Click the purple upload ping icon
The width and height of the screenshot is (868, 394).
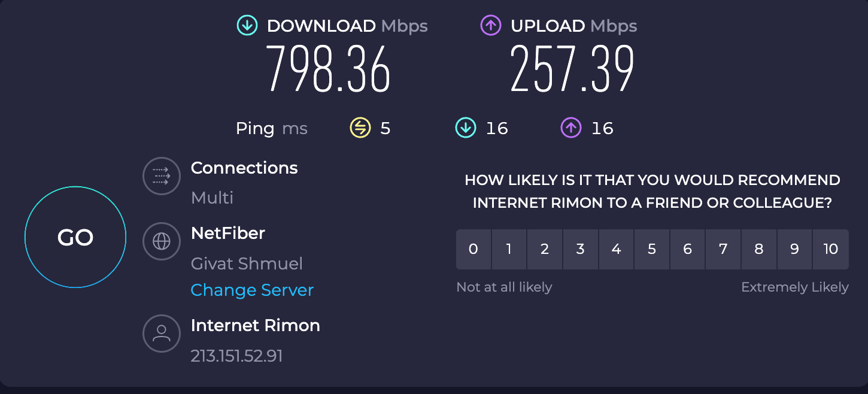click(570, 128)
